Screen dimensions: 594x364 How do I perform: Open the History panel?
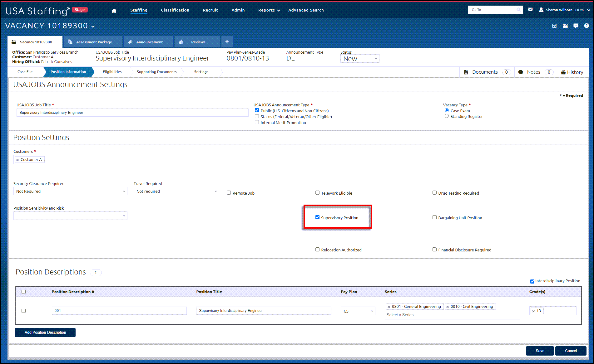[572, 72]
